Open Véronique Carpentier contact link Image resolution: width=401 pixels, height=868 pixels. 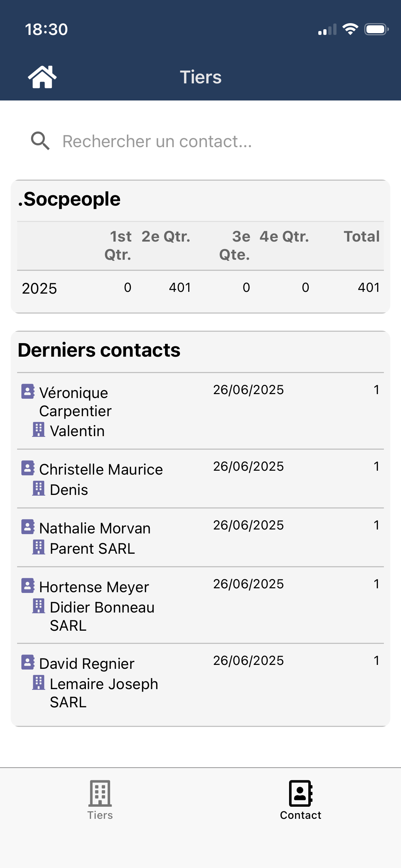(x=75, y=402)
